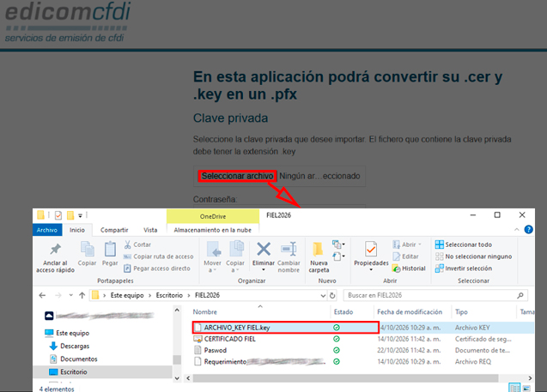Expand the address bar history dropdown
The height and width of the screenshot is (392, 547).
click(323, 295)
